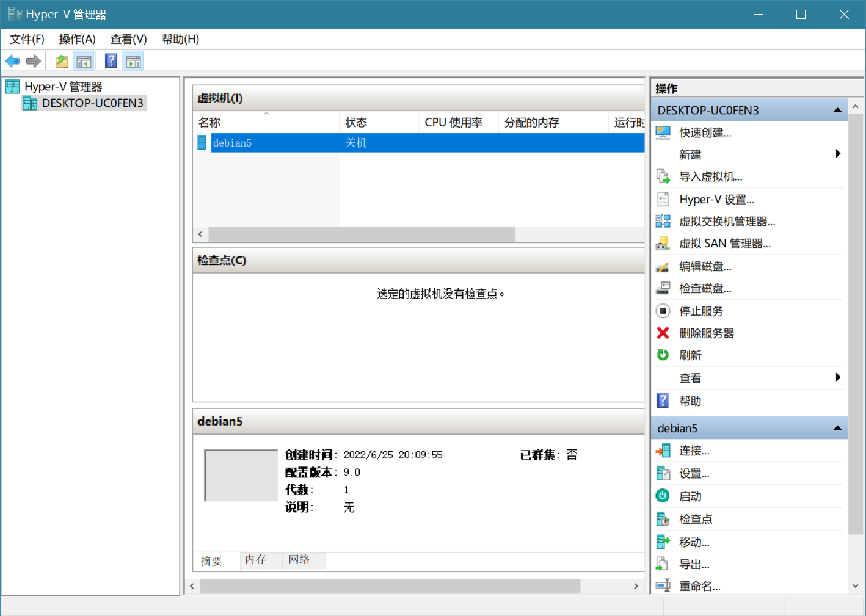
Task: Click the up-one-level folder toolbar icon
Action: pyautogui.click(x=62, y=61)
